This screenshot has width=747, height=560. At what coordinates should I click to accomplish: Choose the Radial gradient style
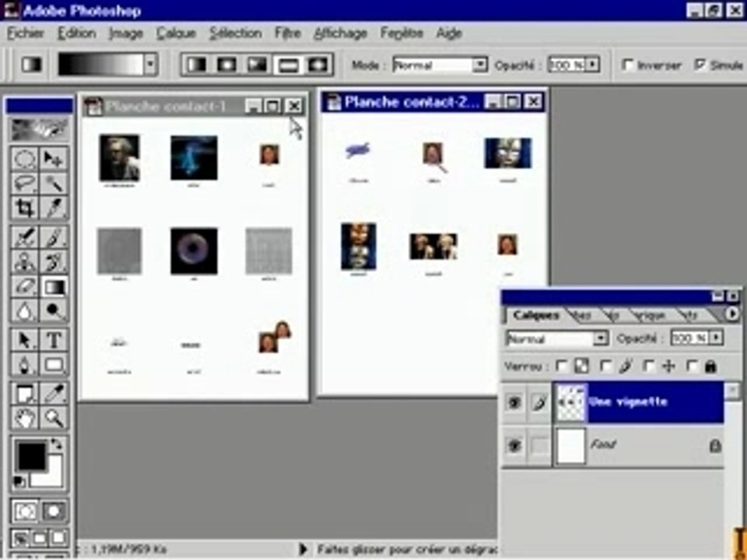(226, 65)
